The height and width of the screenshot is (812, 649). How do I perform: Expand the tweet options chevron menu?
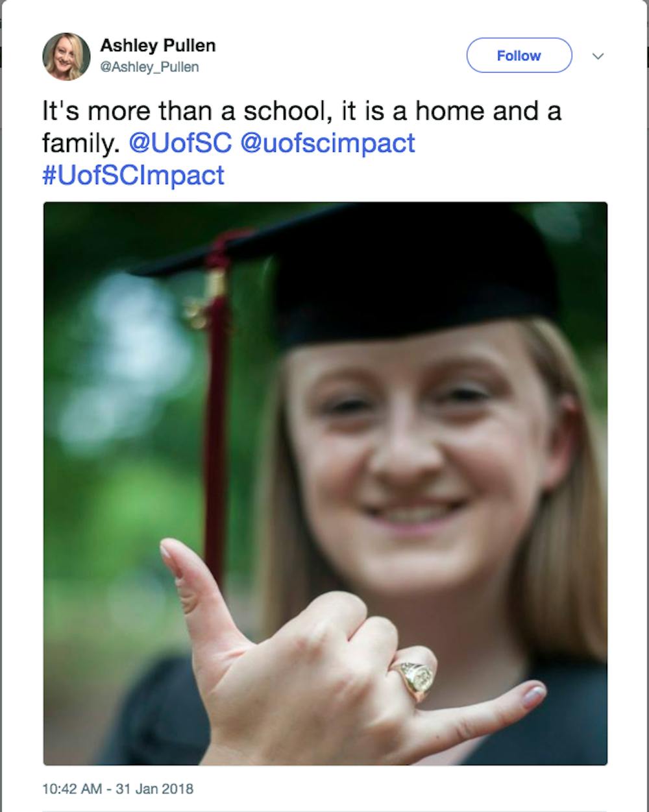(x=598, y=56)
